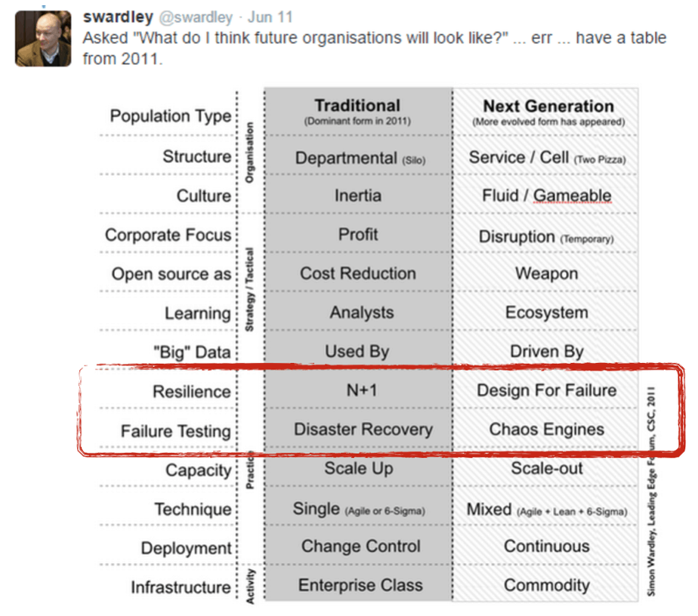Click the Design For Failure cell
The image size is (698, 616).
click(x=546, y=390)
